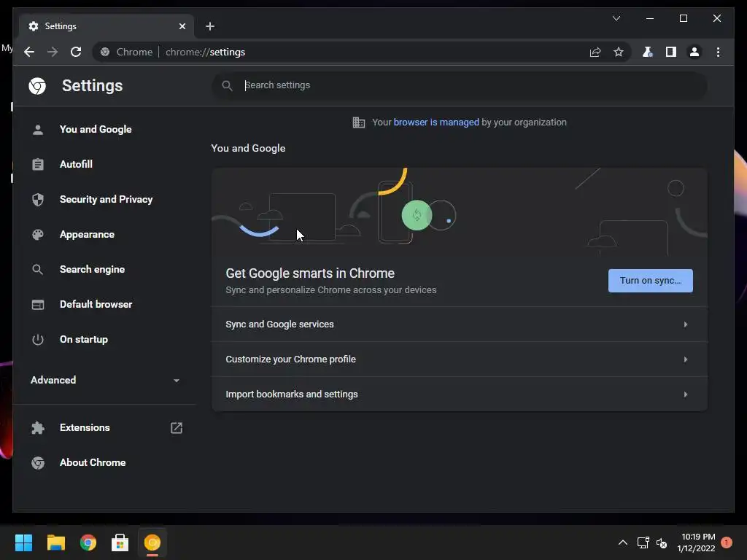Image resolution: width=747 pixels, height=560 pixels.
Task: Open Microsoft Store from taskbar
Action: [120, 542]
